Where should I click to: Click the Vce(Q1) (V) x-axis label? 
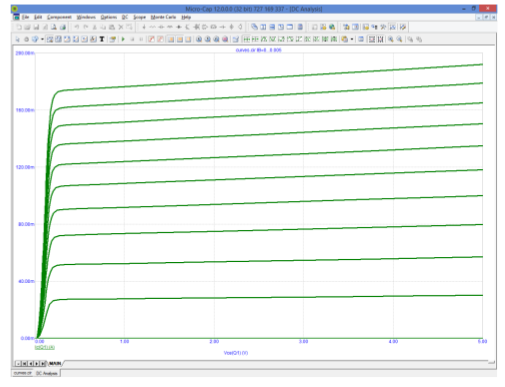coord(236,353)
